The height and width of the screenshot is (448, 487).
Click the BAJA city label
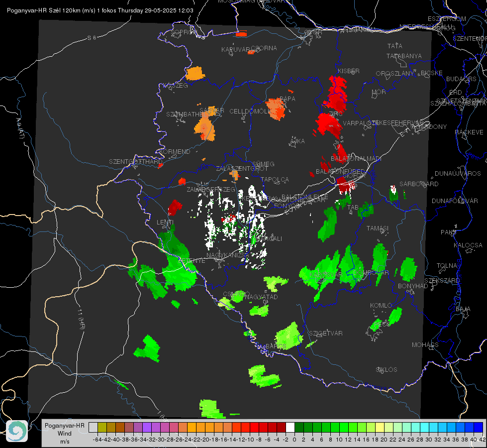pos(463,309)
